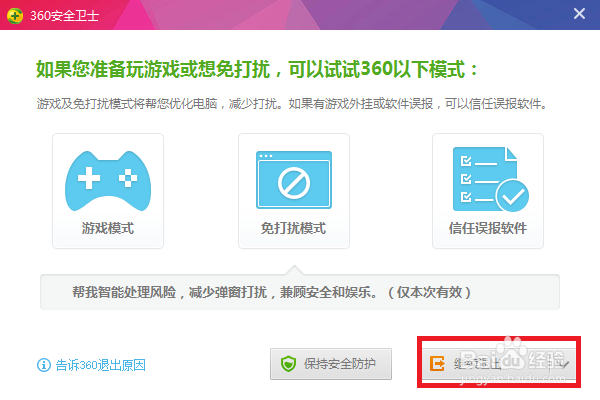Image resolution: width=600 pixels, height=400 pixels.
Task: Click the gray subtitle starting 游戏及免打扰模式
Action: click(292, 104)
